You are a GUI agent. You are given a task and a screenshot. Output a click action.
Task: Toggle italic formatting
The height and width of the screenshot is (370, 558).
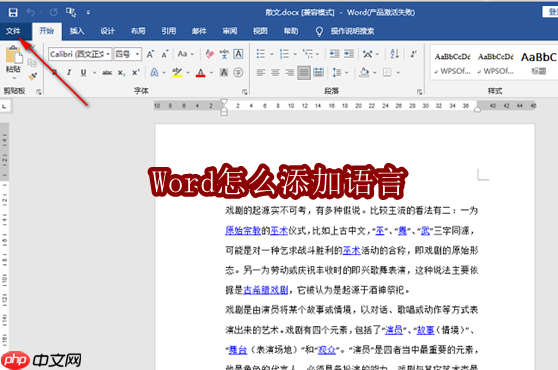(x=69, y=73)
